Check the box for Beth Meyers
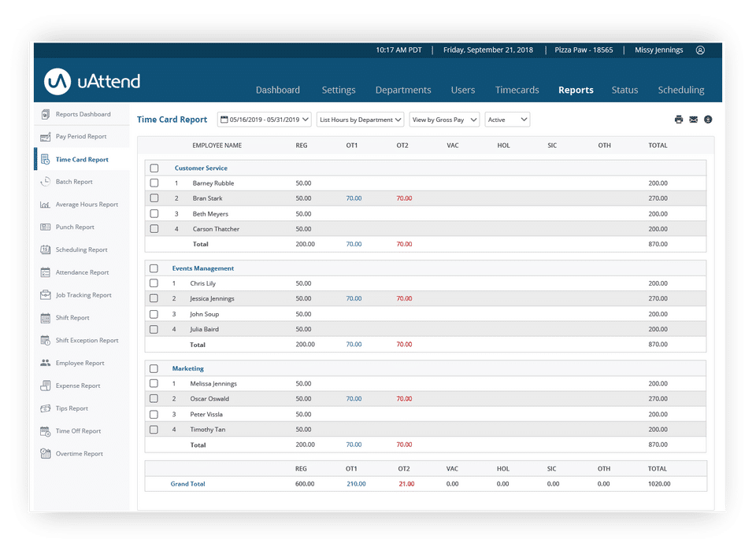Image resolution: width=756 pixels, height=554 pixels. coord(154,213)
